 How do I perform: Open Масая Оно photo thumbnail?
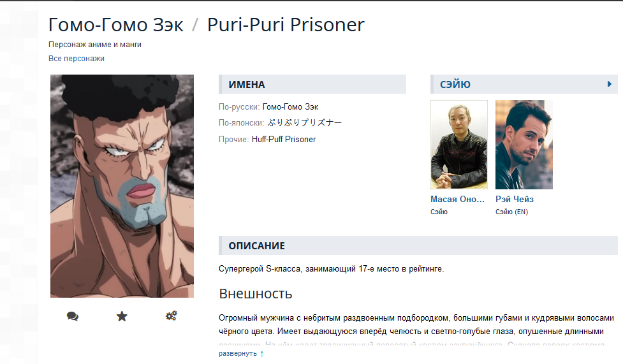(x=459, y=145)
